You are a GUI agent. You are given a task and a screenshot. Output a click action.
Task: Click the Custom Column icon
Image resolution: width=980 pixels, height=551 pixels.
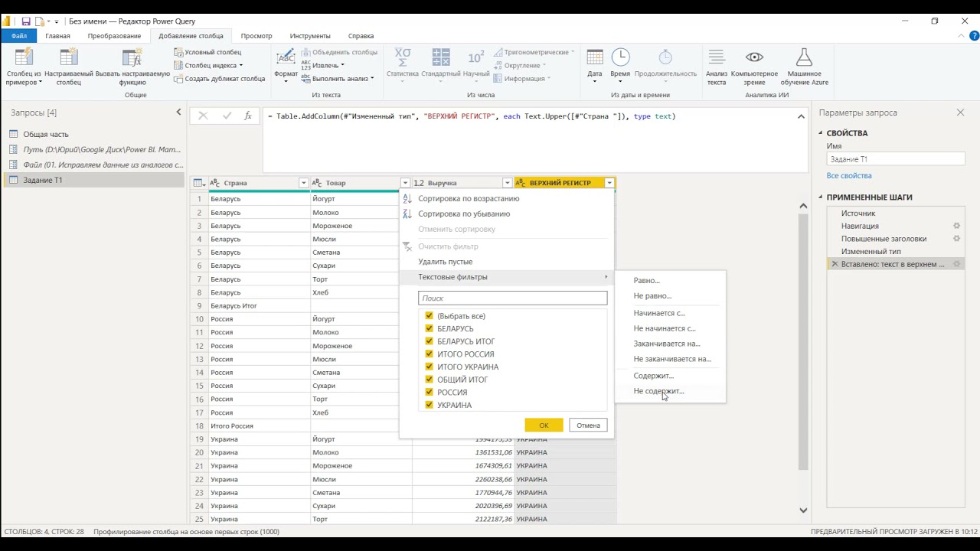click(x=69, y=58)
